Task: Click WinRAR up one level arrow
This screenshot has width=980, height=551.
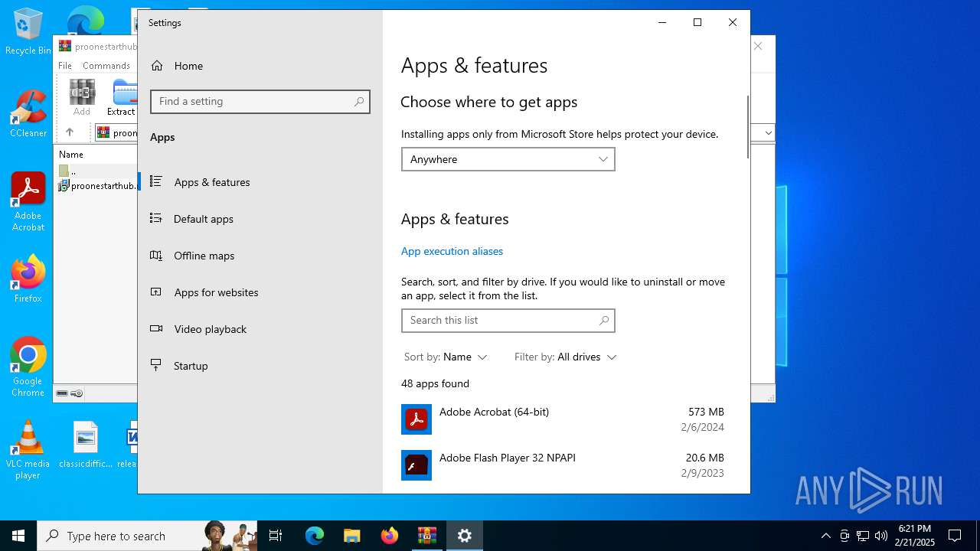Action: [69, 132]
